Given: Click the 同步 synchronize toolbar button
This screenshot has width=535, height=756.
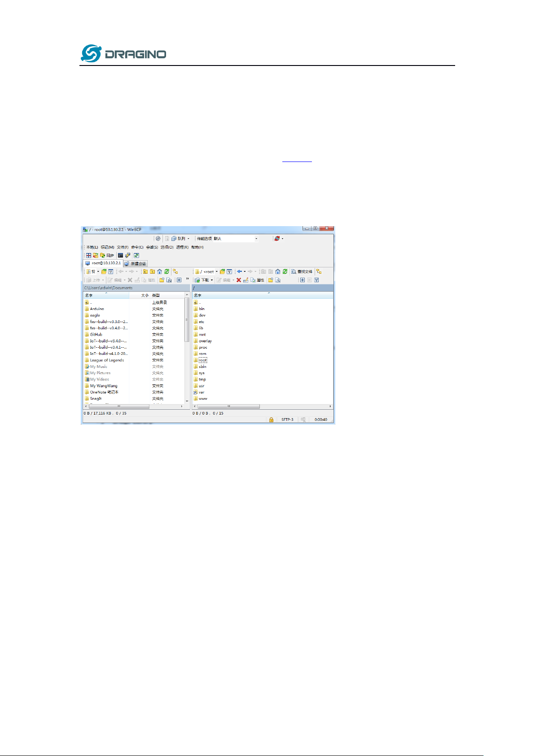Looking at the screenshot, I should point(106,255).
